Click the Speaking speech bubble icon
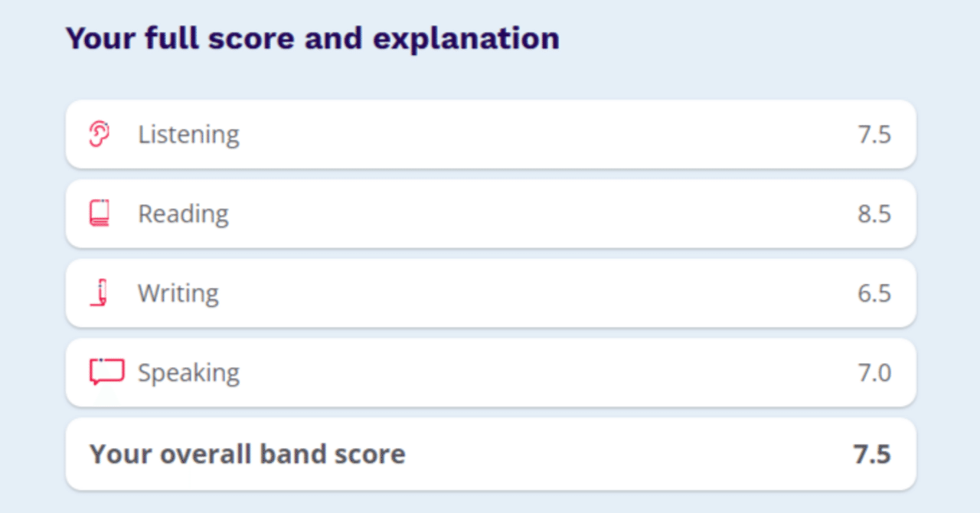Image resolution: width=980 pixels, height=513 pixels. click(x=106, y=372)
